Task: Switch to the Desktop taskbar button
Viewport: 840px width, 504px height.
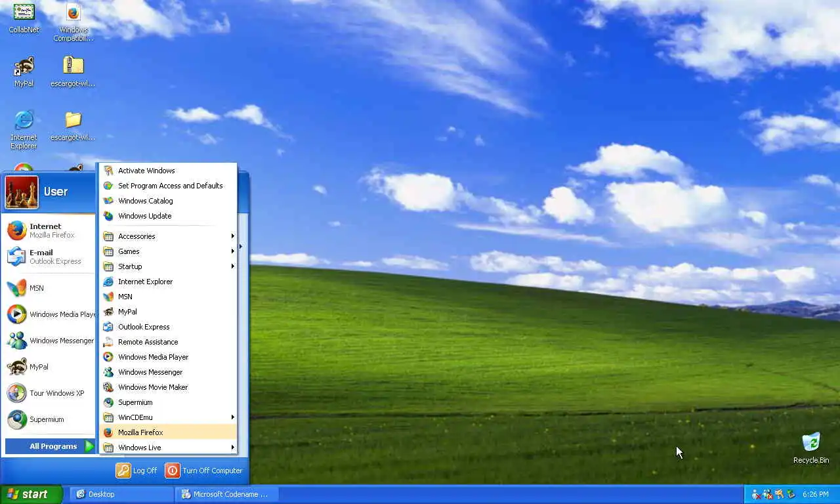Action: click(x=121, y=494)
